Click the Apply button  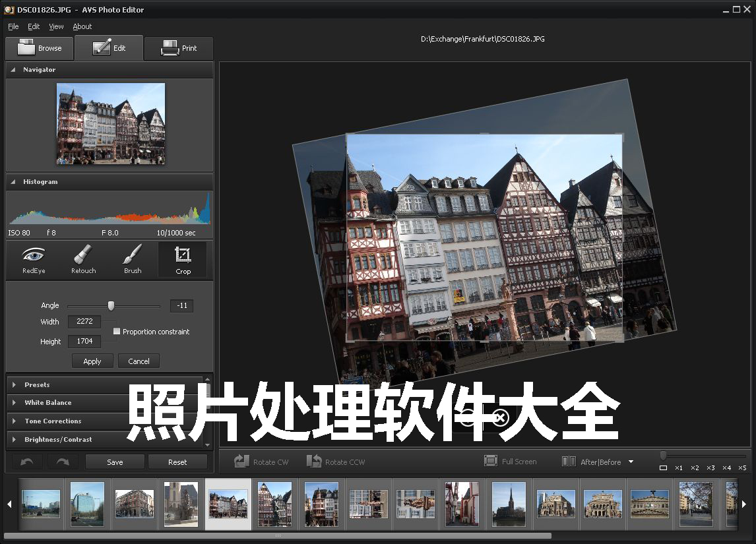(92, 361)
